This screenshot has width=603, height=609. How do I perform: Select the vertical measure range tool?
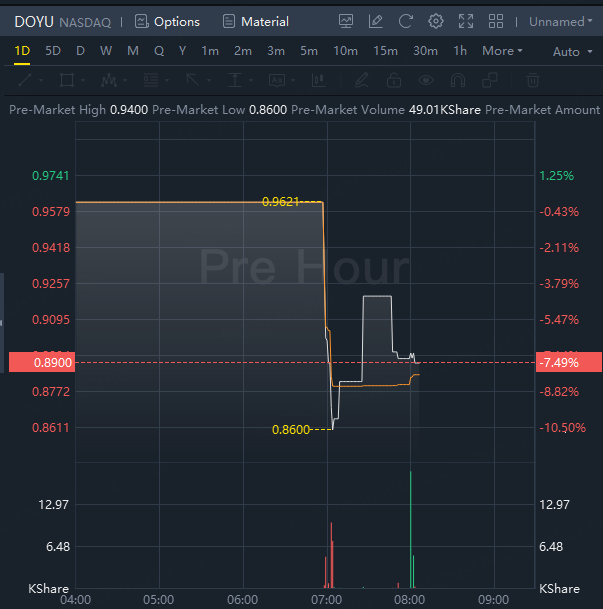pos(235,80)
